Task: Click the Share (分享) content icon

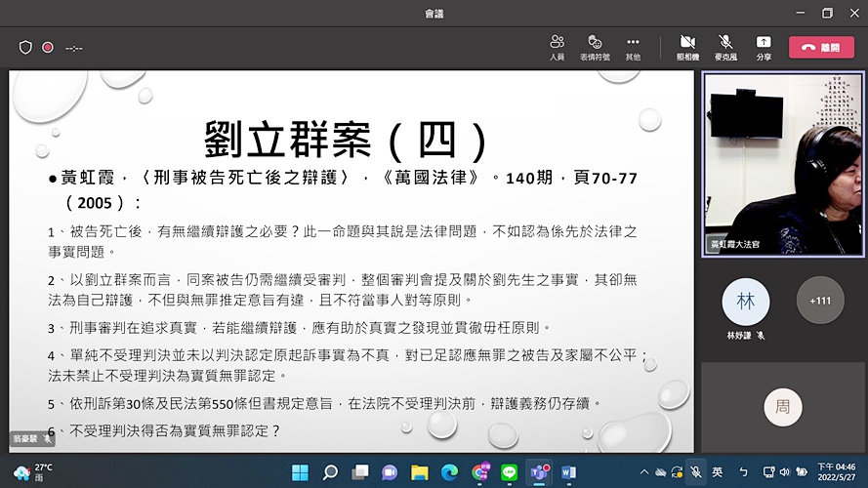Action: [x=764, y=46]
